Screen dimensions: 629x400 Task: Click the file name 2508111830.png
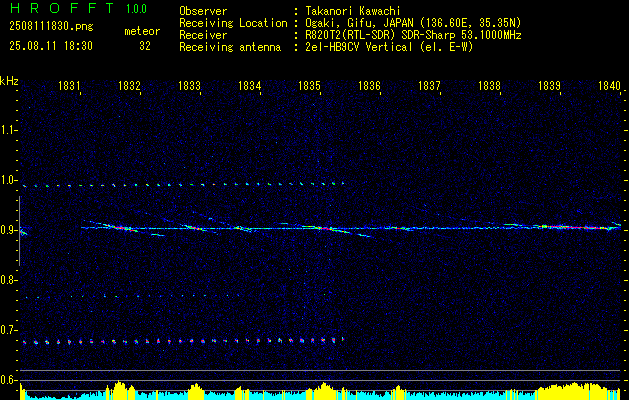[51, 27]
